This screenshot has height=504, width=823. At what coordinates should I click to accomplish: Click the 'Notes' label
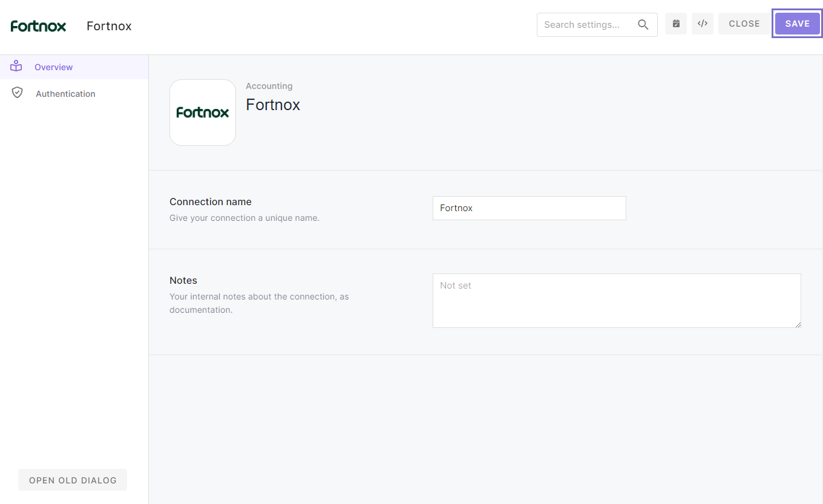[183, 281]
